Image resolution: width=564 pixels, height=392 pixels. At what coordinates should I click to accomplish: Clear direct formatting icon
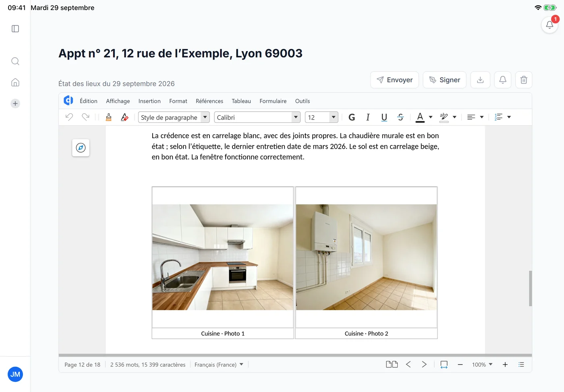click(124, 117)
